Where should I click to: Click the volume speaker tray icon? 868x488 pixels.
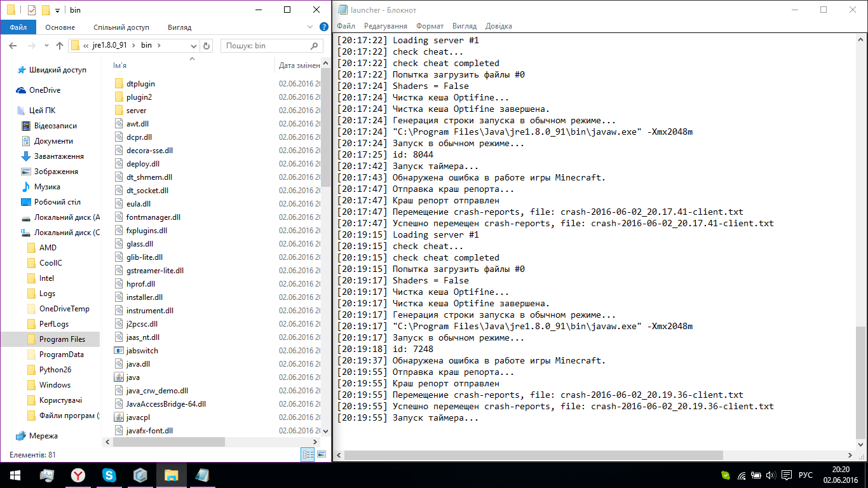771,475
